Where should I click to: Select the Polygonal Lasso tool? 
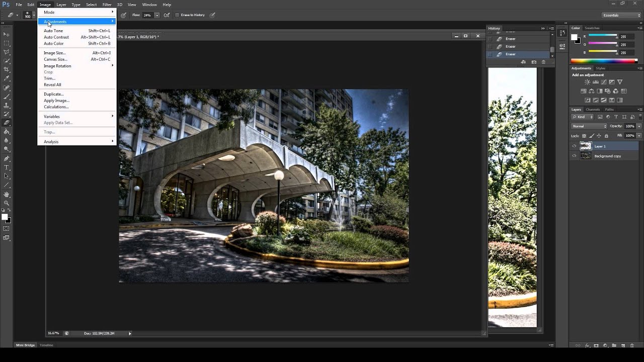click(x=7, y=52)
